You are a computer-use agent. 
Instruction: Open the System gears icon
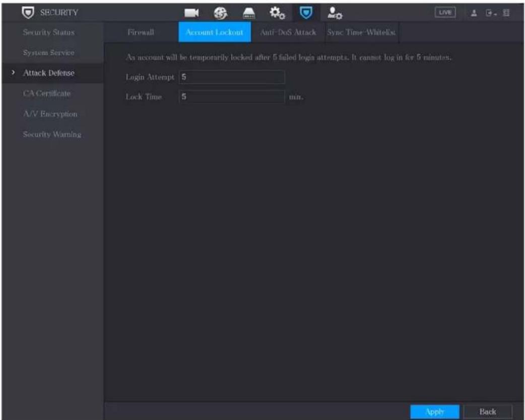(277, 13)
